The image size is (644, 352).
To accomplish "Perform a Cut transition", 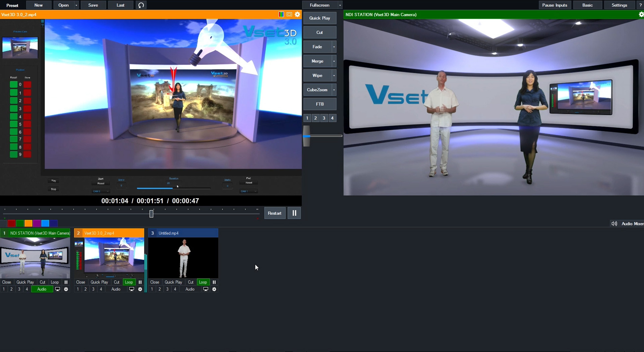I will pos(320,32).
